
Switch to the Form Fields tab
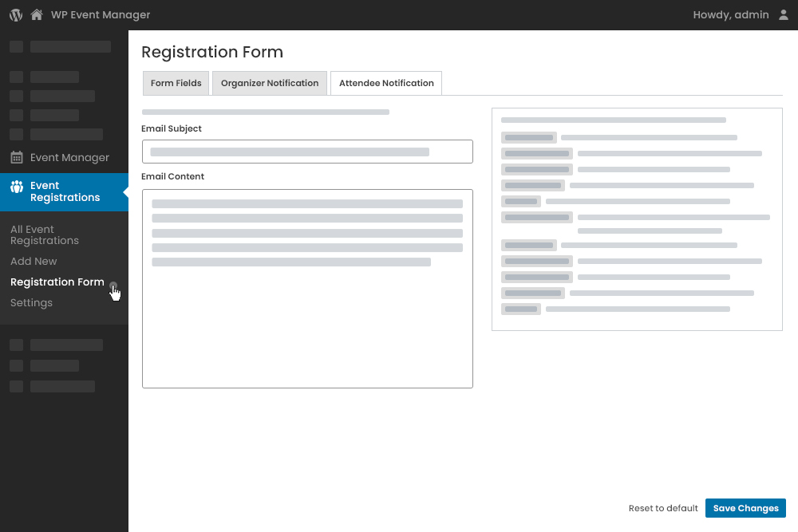[x=176, y=83]
